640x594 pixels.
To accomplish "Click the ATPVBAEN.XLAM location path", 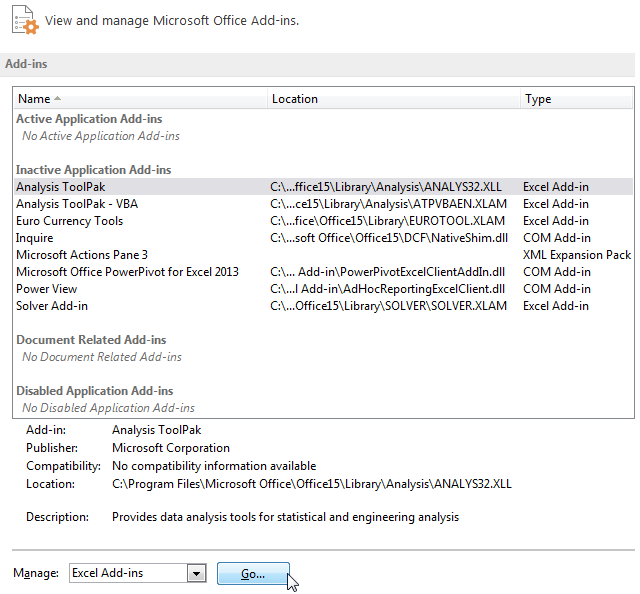I will [388, 204].
